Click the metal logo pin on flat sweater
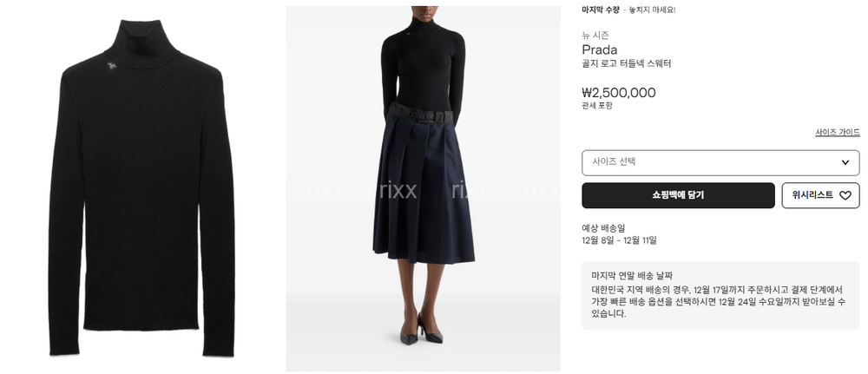 pos(112,66)
